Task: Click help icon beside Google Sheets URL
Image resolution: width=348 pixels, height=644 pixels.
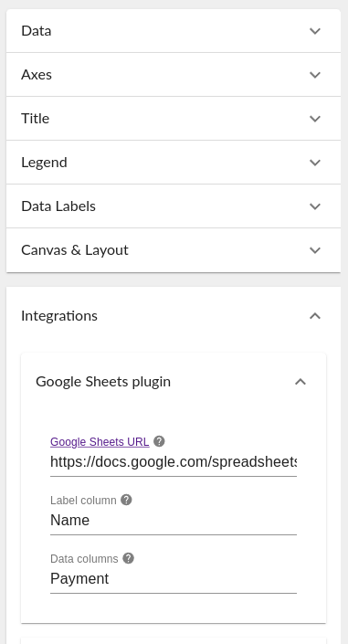Action: 159,441
